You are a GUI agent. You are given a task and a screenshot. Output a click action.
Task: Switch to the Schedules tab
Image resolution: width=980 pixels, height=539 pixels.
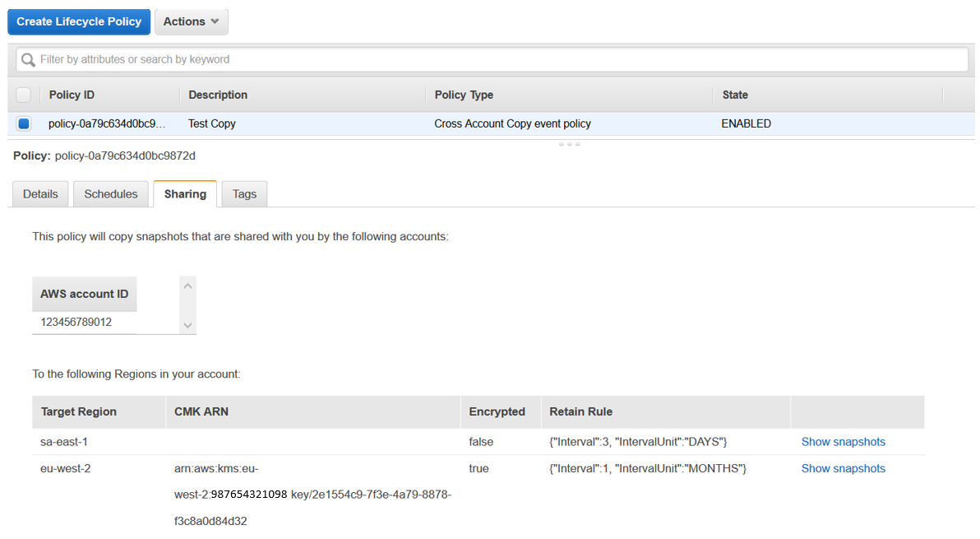click(110, 193)
